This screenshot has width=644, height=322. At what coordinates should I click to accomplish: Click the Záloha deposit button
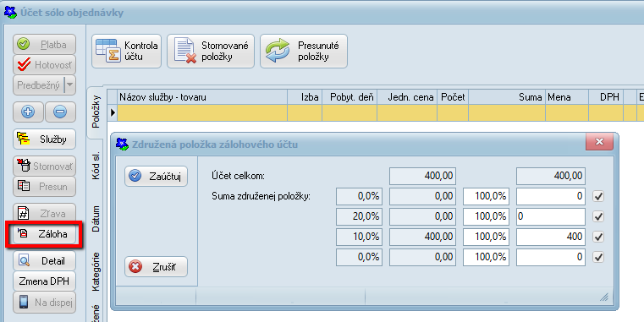(44, 234)
